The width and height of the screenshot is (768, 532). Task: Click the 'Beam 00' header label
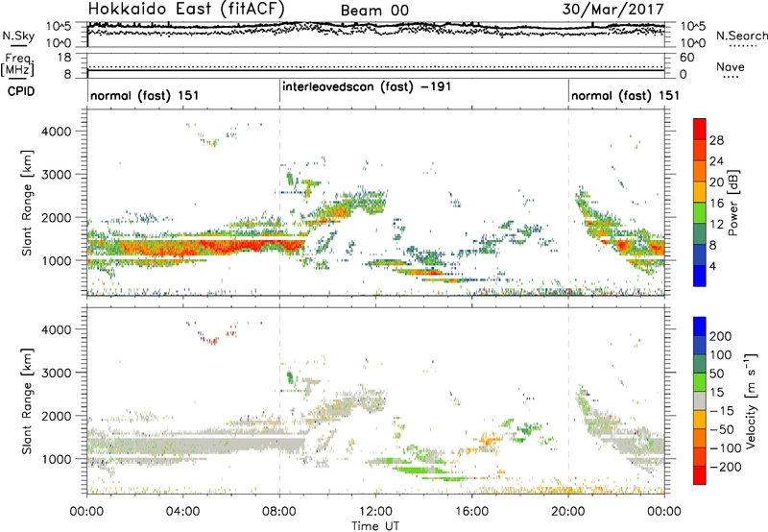tap(374, 11)
